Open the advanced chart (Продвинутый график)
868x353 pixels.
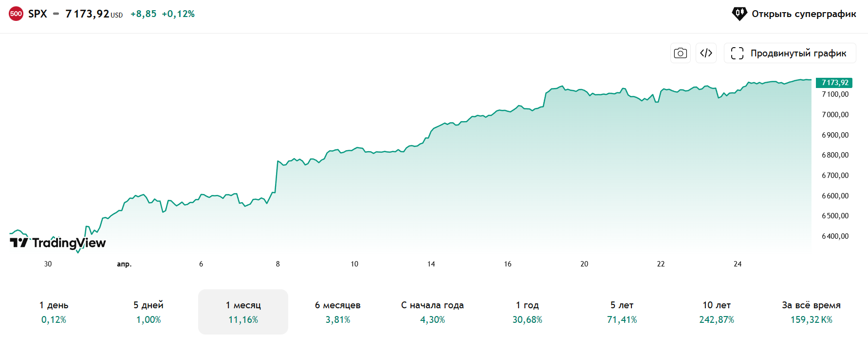click(790, 53)
